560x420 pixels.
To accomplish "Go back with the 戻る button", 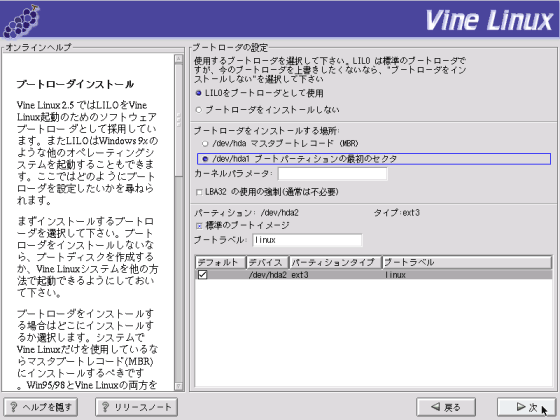I will (x=446, y=407).
